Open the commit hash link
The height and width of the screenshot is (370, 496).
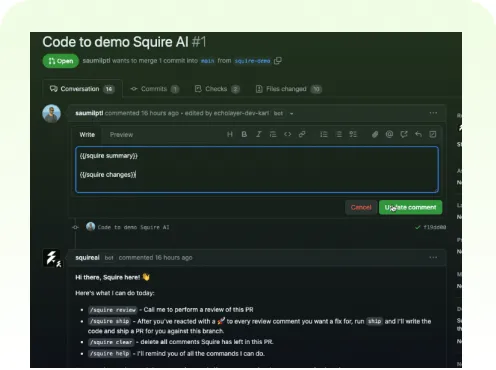[x=435, y=227]
